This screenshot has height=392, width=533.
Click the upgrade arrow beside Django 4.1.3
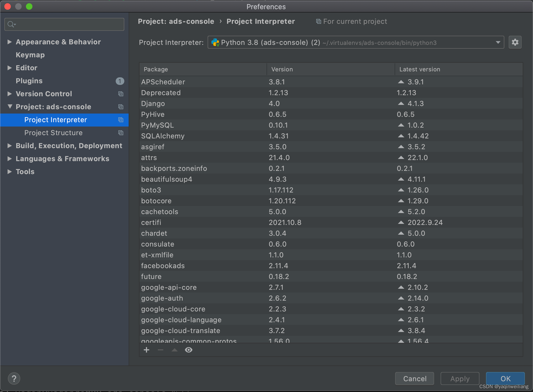(x=401, y=104)
